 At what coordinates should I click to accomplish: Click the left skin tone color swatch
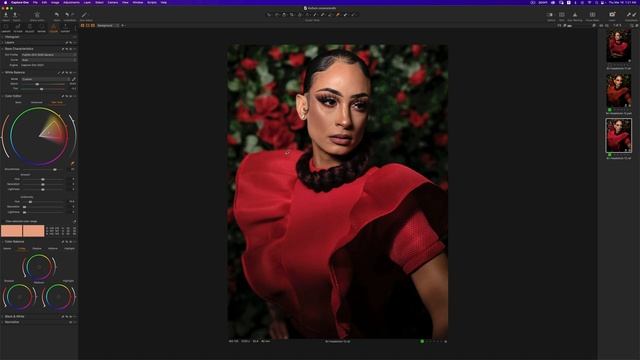11,231
